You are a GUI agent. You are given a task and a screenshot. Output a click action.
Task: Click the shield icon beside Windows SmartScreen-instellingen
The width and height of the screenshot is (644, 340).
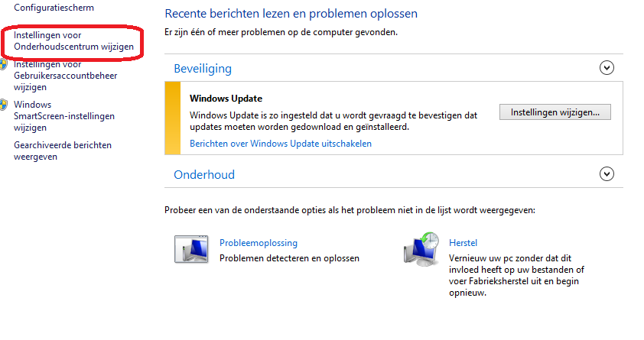(3, 105)
